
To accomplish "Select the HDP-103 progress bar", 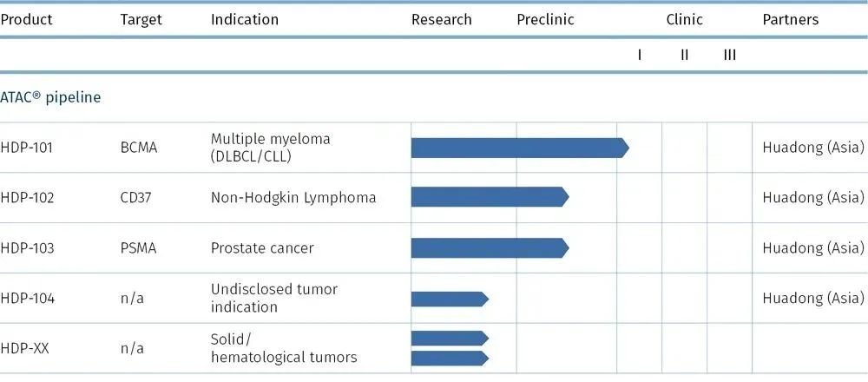I will coord(489,247).
